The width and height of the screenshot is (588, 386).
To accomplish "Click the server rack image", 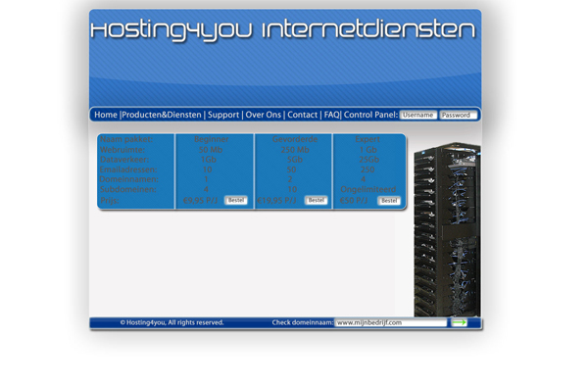I will click(x=447, y=229).
